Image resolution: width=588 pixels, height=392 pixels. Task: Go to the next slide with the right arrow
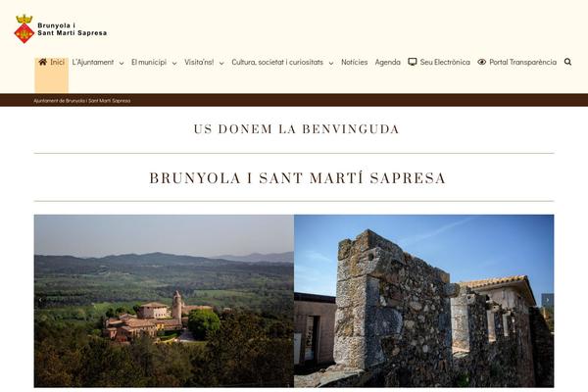pos(548,300)
